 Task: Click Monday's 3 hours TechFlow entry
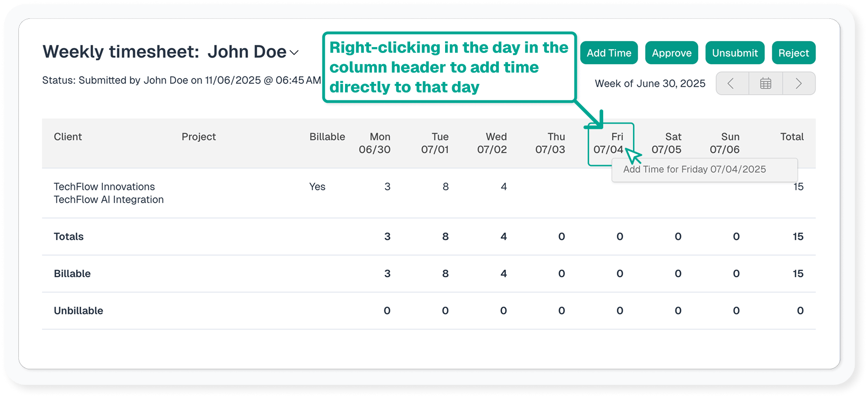tap(387, 187)
